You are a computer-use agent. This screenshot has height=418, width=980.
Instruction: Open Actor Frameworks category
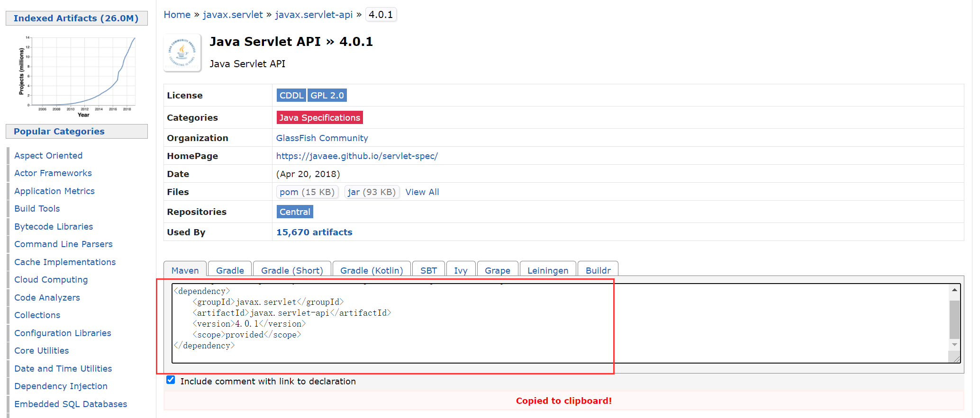point(53,173)
